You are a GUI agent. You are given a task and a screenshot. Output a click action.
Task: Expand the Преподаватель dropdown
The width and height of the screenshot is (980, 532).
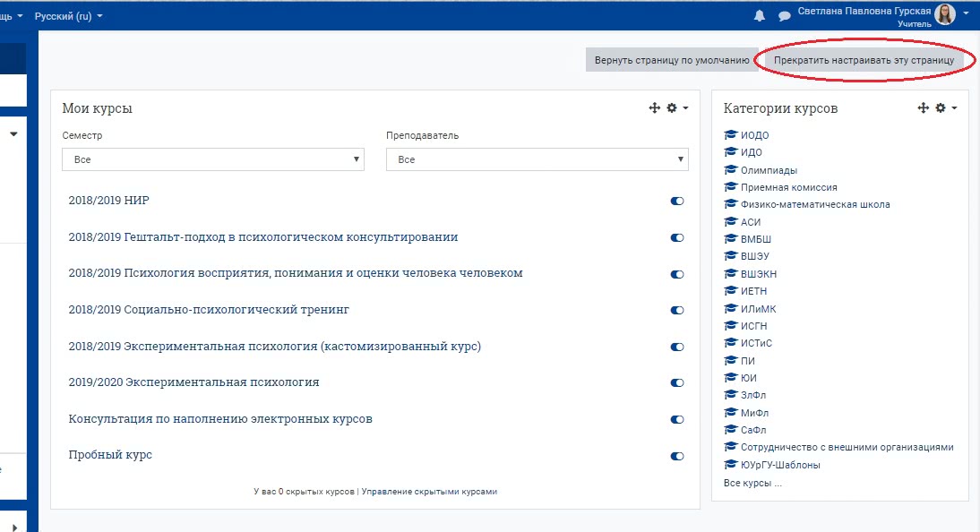(x=537, y=159)
